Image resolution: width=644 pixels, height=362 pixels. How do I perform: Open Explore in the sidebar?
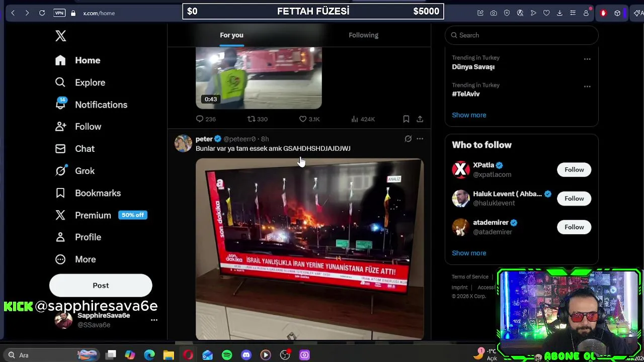(80, 82)
